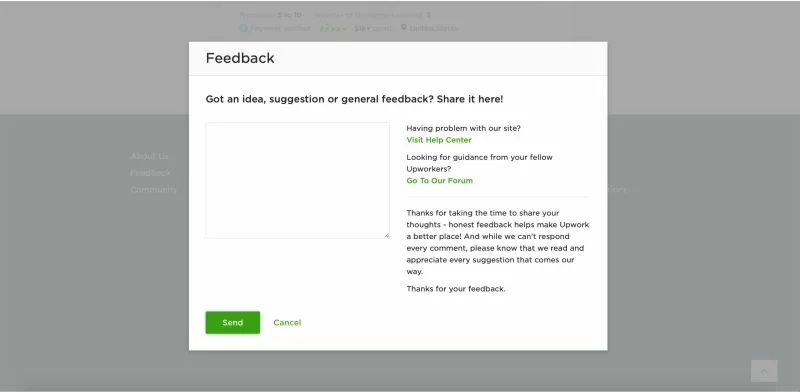Click the 'Got an idea' heading text
800x392 pixels.
coord(354,99)
